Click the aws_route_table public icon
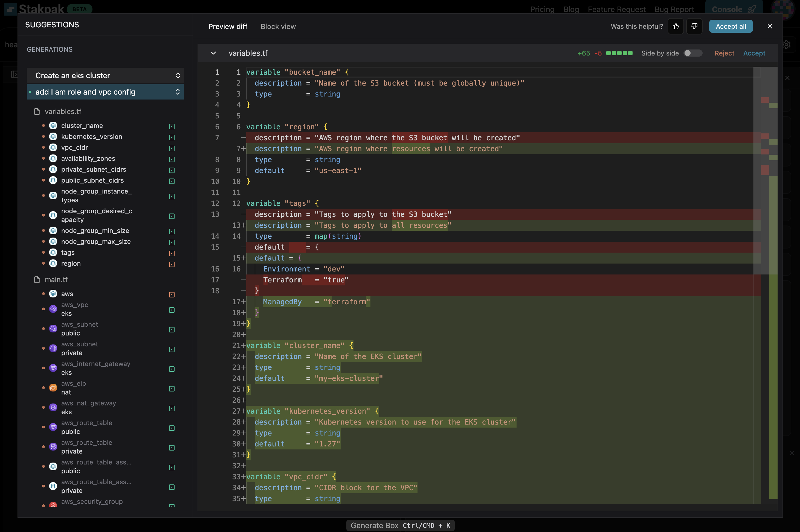This screenshot has width=800, height=532. click(x=53, y=427)
